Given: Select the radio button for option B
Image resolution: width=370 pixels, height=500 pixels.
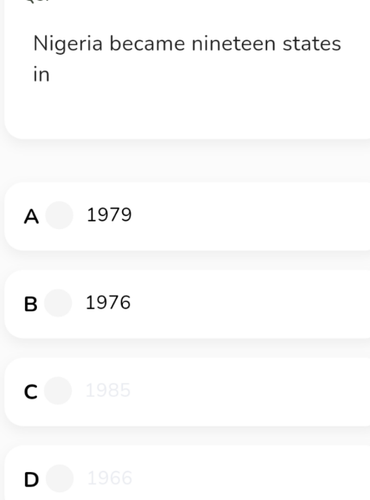Looking at the screenshot, I should [x=58, y=303].
